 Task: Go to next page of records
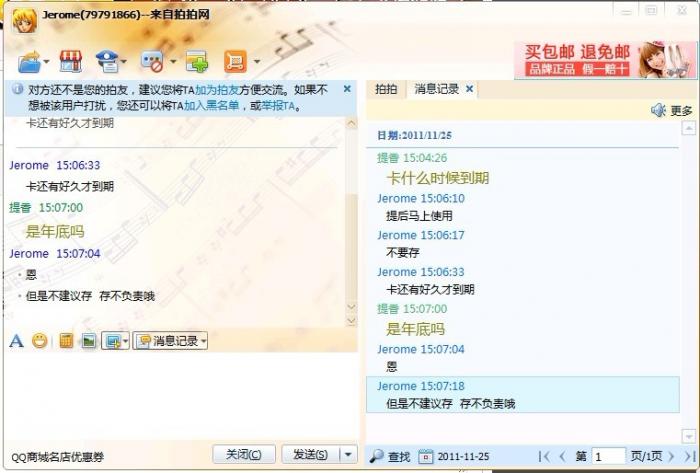click(671, 456)
